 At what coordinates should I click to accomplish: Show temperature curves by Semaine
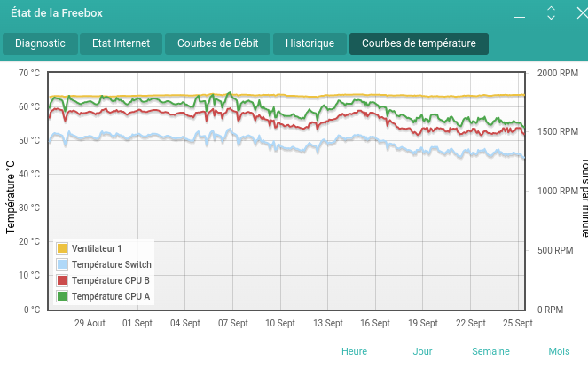click(490, 351)
